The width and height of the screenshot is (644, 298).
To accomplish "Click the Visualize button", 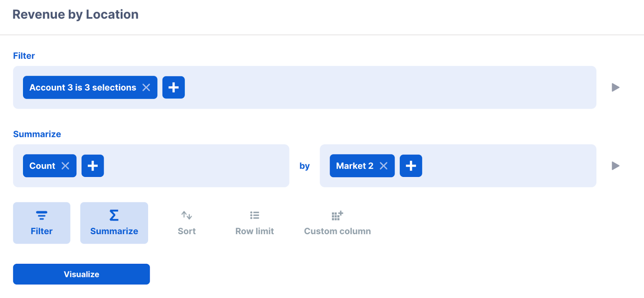I will (x=81, y=274).
